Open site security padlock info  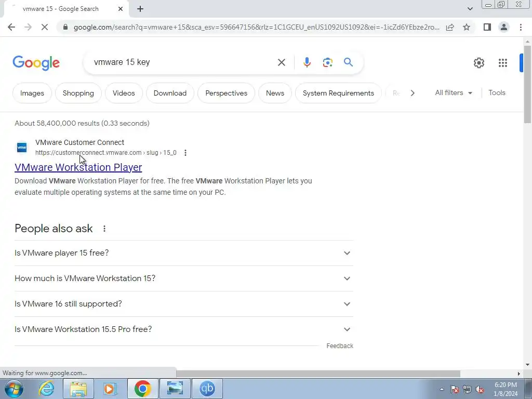[x=65, y=27]
